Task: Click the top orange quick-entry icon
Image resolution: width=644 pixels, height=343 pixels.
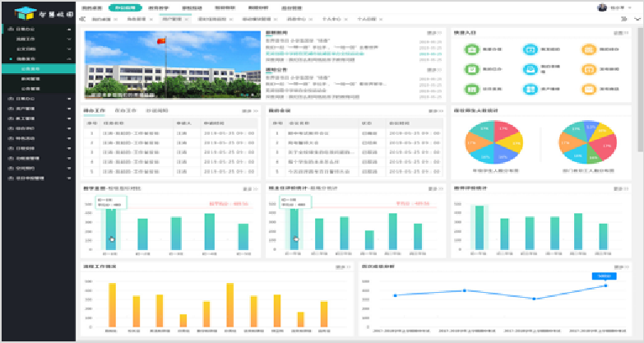Action: [x=588, y=49]
